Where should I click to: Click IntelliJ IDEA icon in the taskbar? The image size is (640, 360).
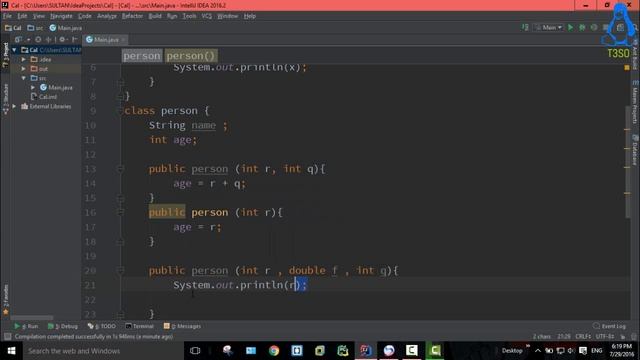click(x=366, y=351)
